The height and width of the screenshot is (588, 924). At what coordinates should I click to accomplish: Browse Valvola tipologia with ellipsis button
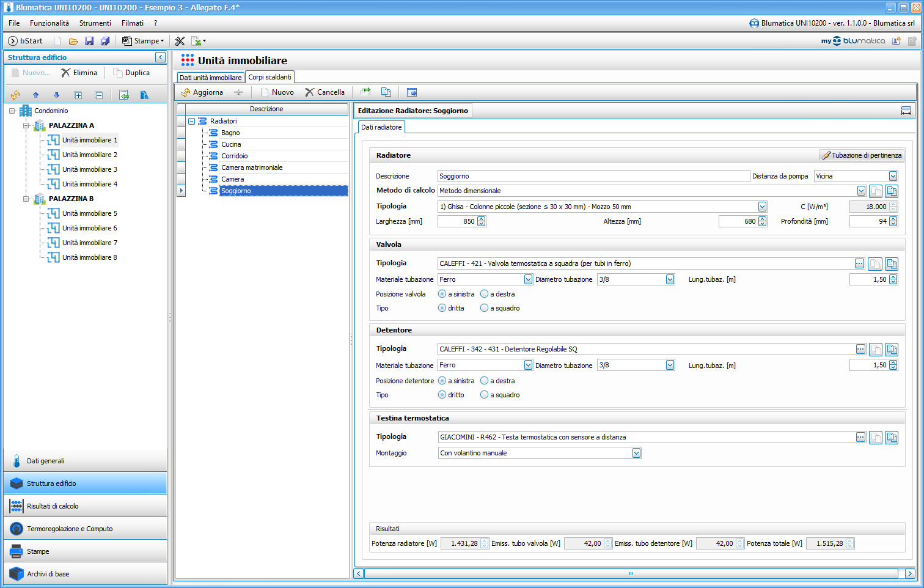tap(859, 263)
